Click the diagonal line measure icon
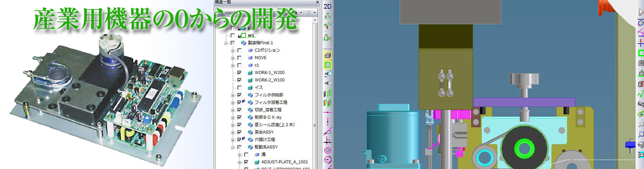Viewport: 644px width, 169px height. point(327,131)
